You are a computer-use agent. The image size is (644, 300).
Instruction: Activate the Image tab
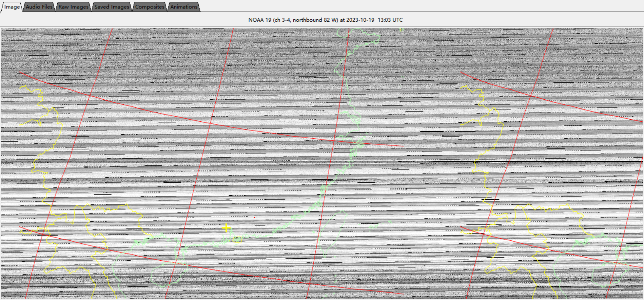[x=12, y=7]
